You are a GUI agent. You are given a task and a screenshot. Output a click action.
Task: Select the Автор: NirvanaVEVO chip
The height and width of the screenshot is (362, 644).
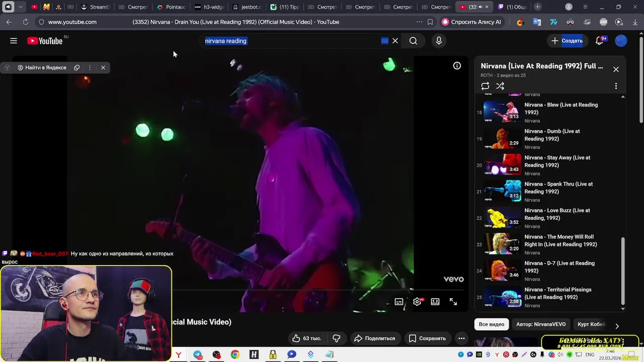pyautogui.click(x=541, y=324)
